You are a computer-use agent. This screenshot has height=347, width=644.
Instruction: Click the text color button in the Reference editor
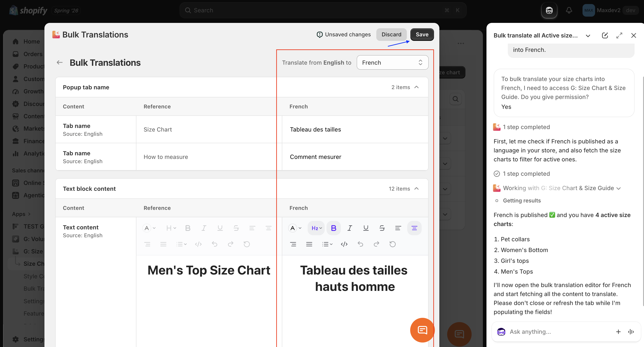click(149, 228)
